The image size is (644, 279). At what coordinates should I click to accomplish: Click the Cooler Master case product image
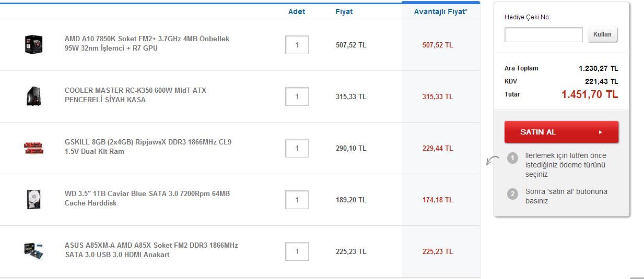pos(33,96)
